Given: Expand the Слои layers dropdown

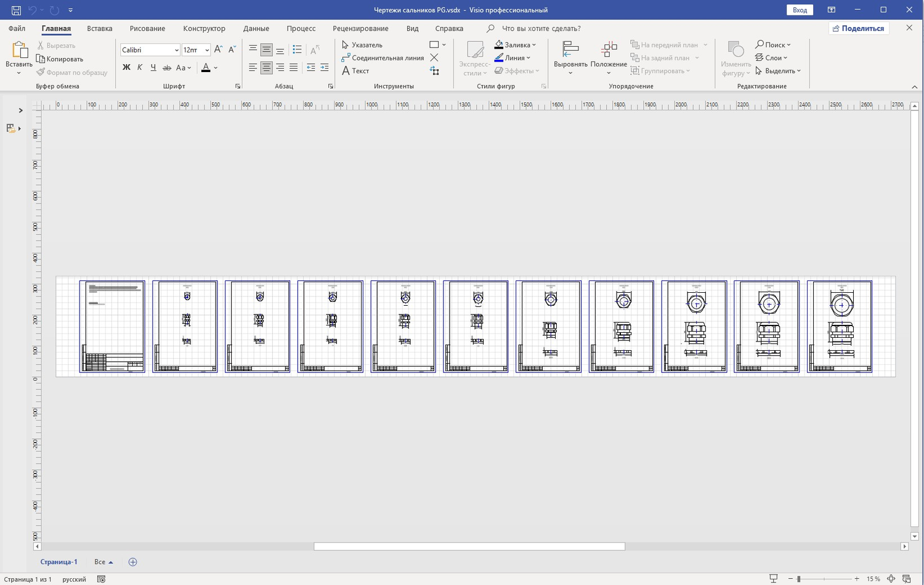Looking at the screenshot, I should tap(772, 58).
